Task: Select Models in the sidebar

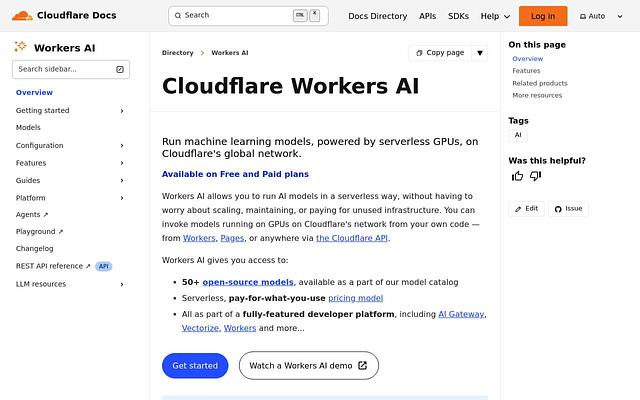Action: click(28, 128)
